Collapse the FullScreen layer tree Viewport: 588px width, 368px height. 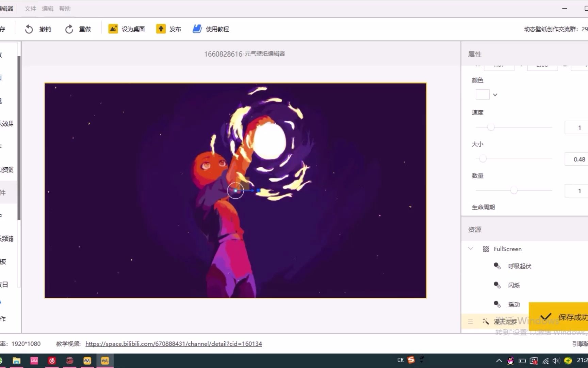pyautogui.click(x=471, y=249)
